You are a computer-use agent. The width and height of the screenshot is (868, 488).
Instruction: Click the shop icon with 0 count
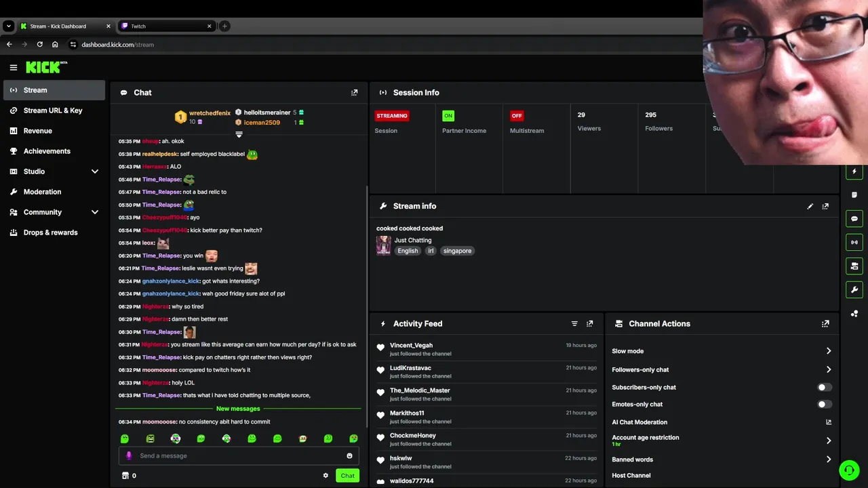(129, 475)
